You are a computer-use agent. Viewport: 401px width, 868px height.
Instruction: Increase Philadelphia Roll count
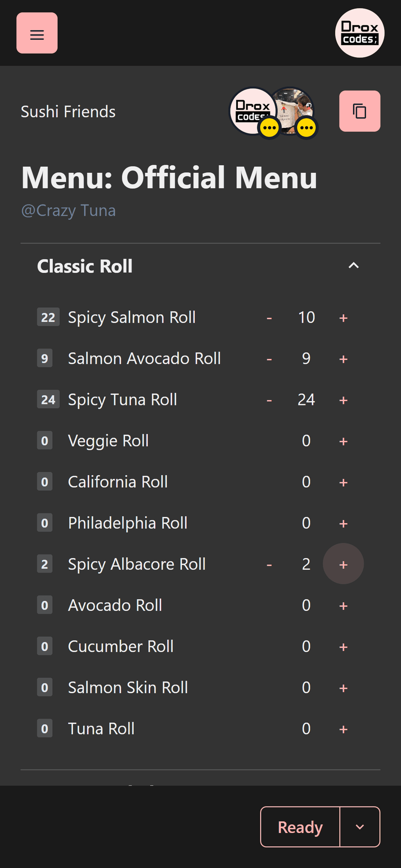click(x=343, y=524)
